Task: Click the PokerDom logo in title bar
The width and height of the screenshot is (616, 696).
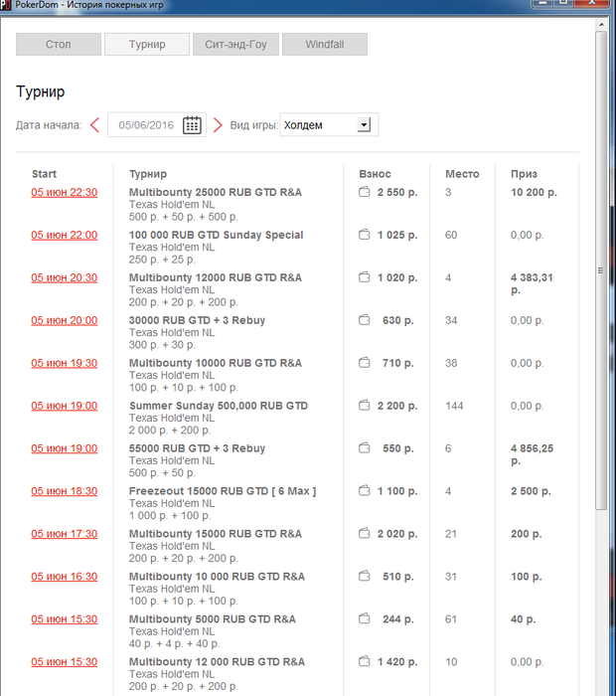Action: [x=5, y=5]
